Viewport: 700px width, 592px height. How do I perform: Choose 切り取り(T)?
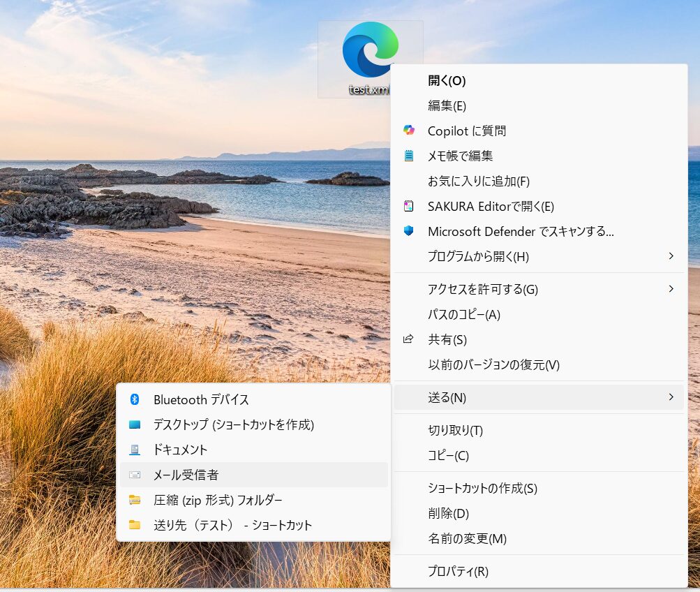[x=539, y=430]
